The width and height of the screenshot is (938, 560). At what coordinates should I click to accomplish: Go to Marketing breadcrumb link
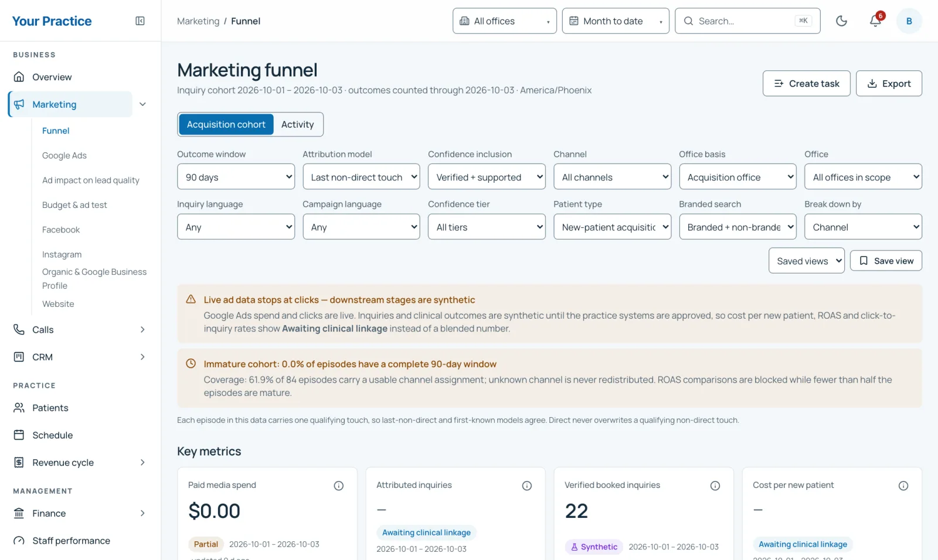pyautogui.click(x=198, y=21)
